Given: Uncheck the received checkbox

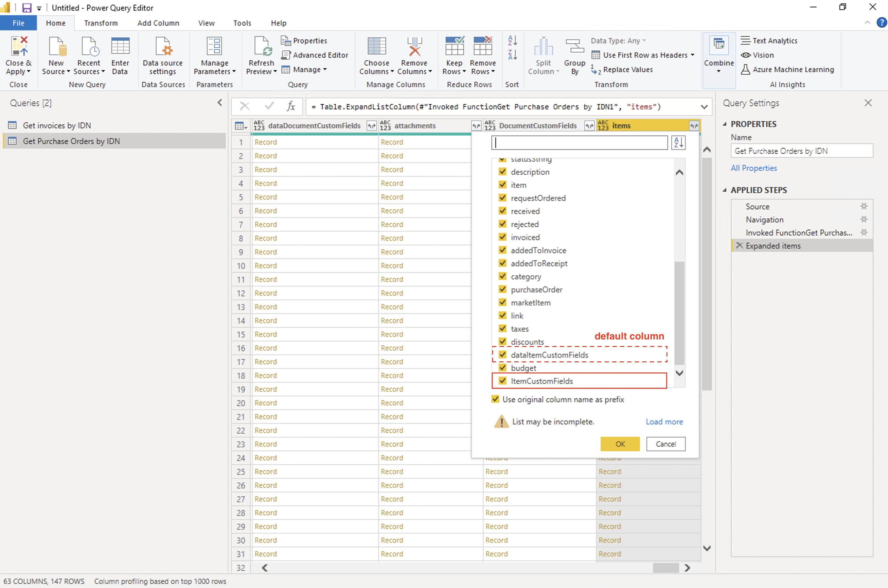Looking at the screenshot, I should tap(503, 211).
